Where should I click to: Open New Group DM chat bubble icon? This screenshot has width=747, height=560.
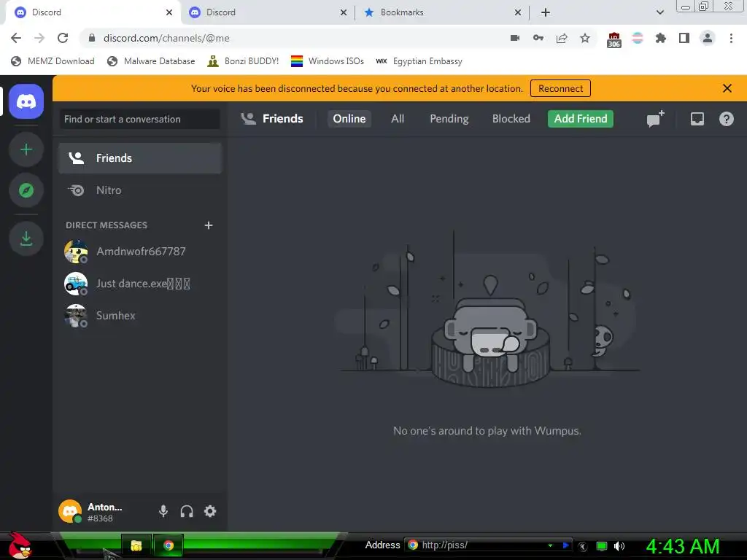coord(655,119)
